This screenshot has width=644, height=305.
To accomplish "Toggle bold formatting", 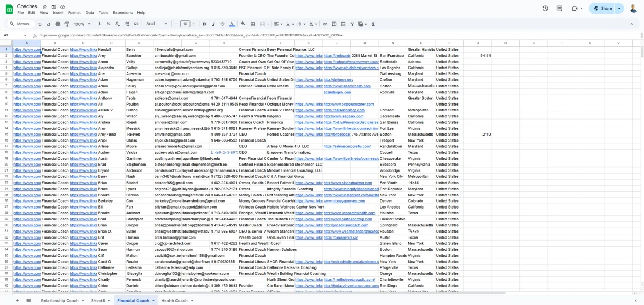I will 204,24.
